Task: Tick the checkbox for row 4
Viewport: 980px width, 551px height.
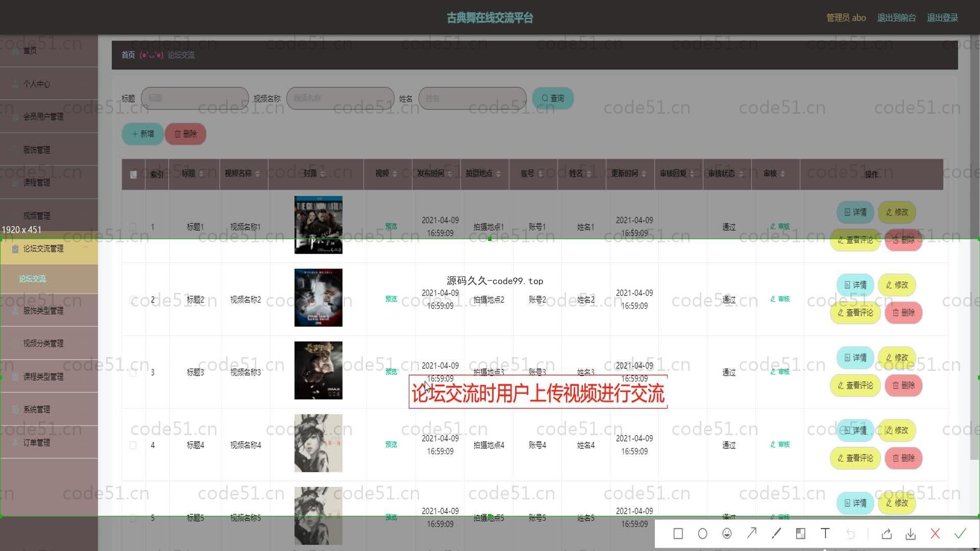Action: pyautogui.click(x=133, y=445)
